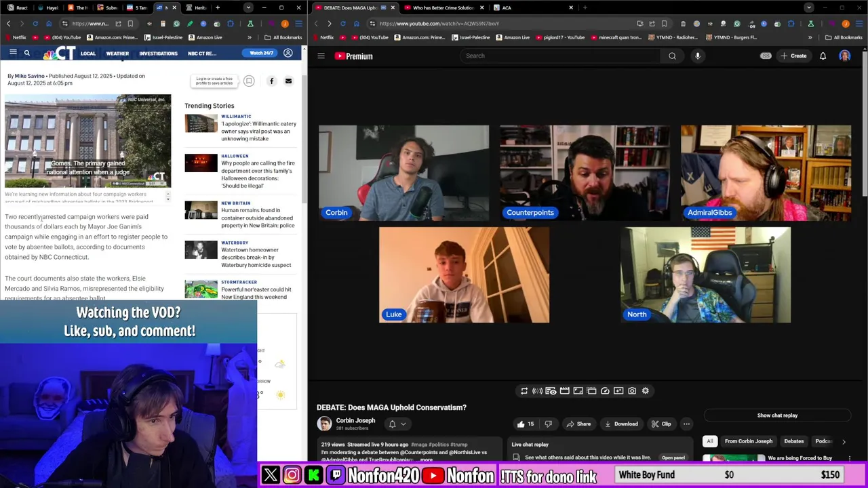868x488 pixels.
Task: Click screenshot camera icon in player toolbar
Action: click(632, 391)
